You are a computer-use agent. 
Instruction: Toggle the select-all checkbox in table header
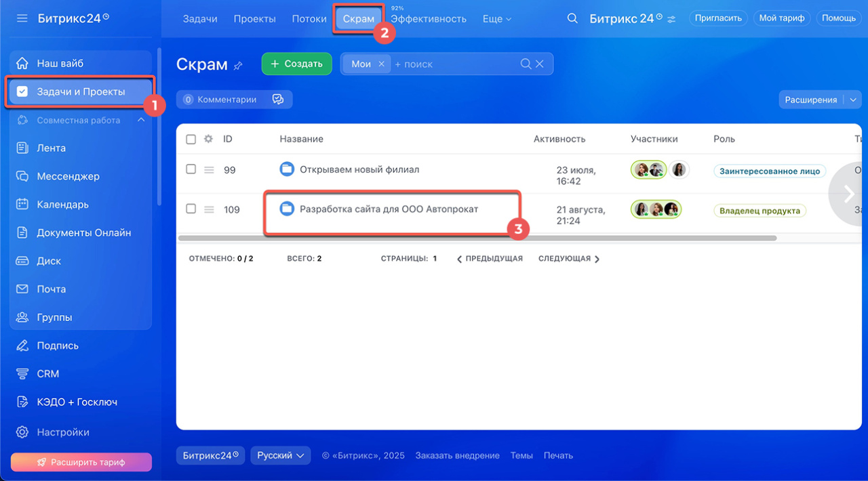coord(191,139)
